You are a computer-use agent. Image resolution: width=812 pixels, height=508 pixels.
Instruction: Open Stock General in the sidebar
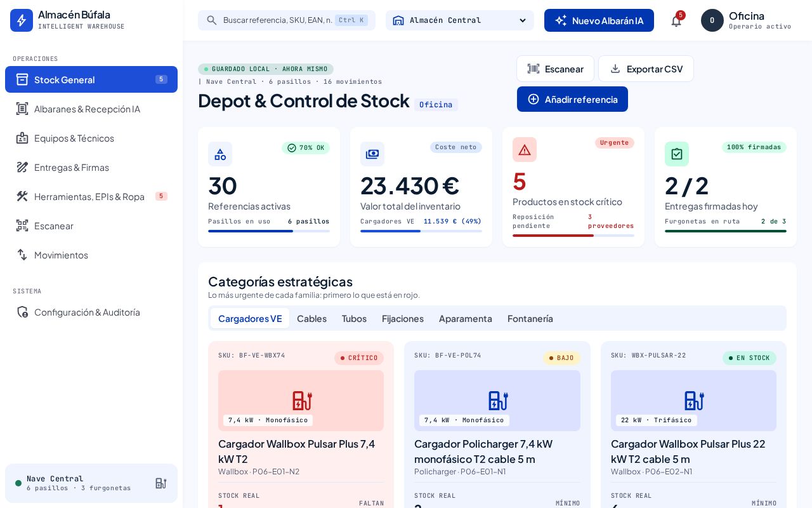tap(91, 79)
